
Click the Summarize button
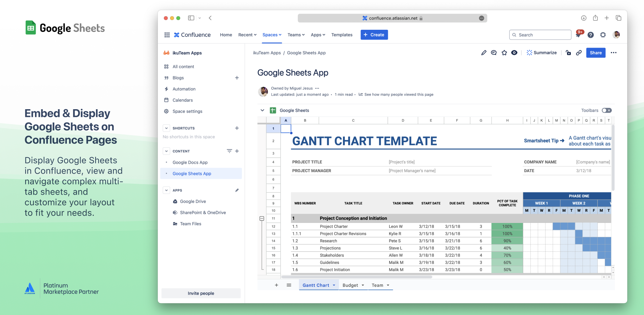point(542,52)
